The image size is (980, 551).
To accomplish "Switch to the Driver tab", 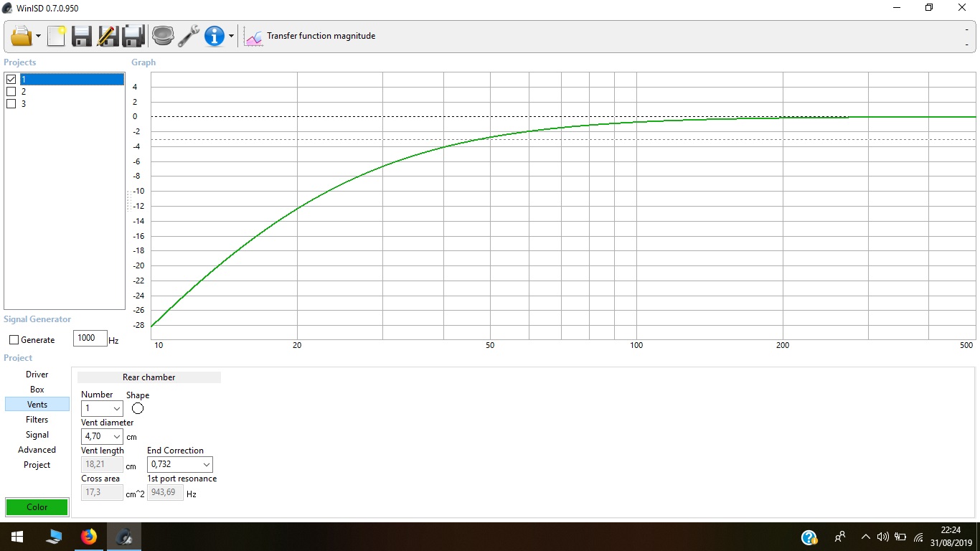I will 37,375.
